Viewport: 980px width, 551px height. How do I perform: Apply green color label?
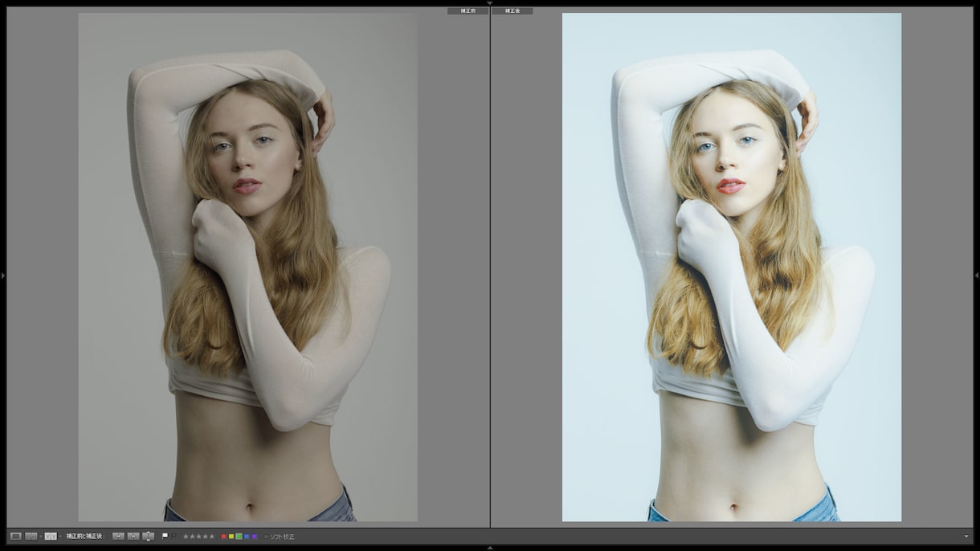point(239,536)
